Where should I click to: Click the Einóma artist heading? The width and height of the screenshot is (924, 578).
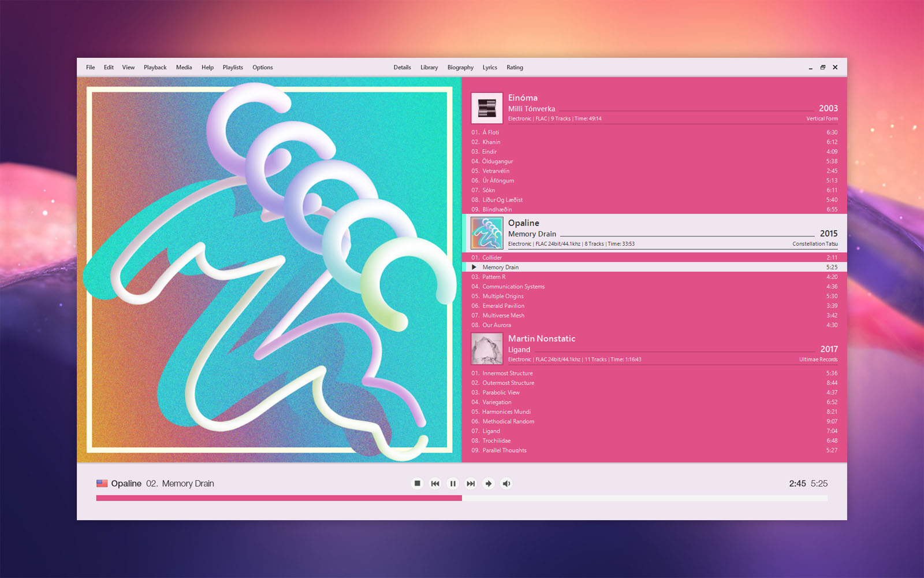523,98
